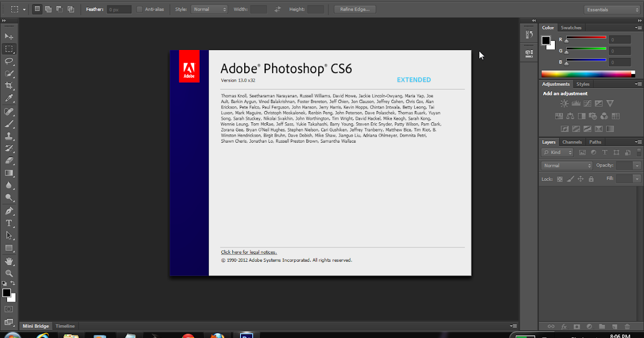
Task: Add a Vibrance adjustment
Action: [x=610, y=103]
